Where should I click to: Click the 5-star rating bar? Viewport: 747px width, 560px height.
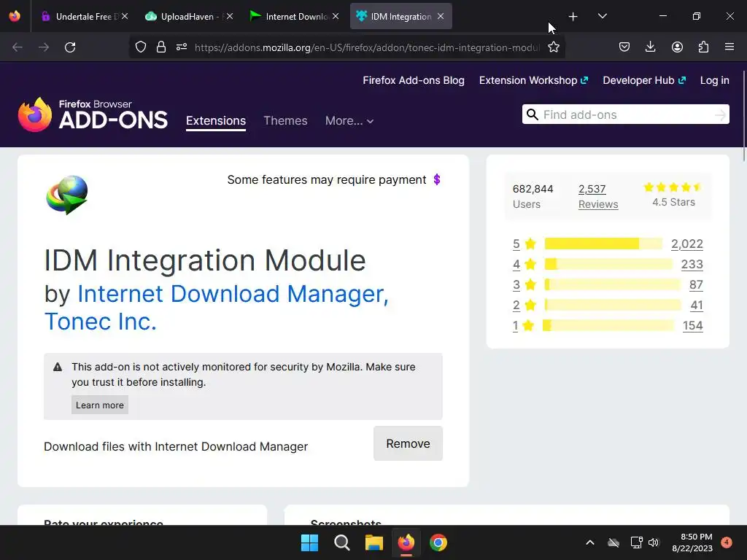coord(603,244)
